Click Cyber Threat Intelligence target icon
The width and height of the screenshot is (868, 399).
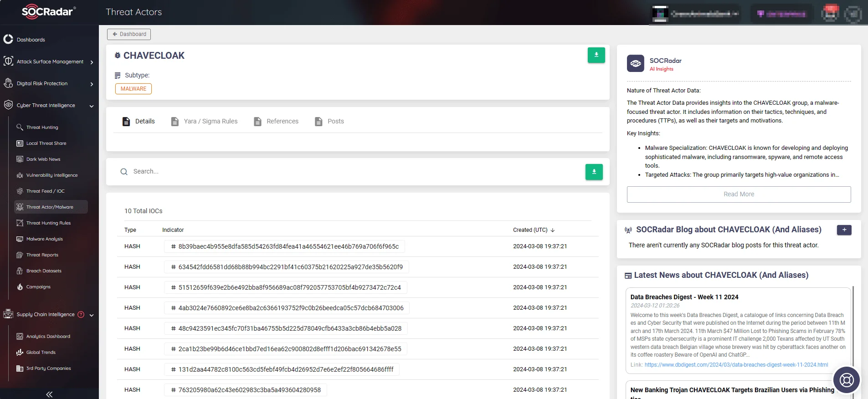(x=8, y=105)
